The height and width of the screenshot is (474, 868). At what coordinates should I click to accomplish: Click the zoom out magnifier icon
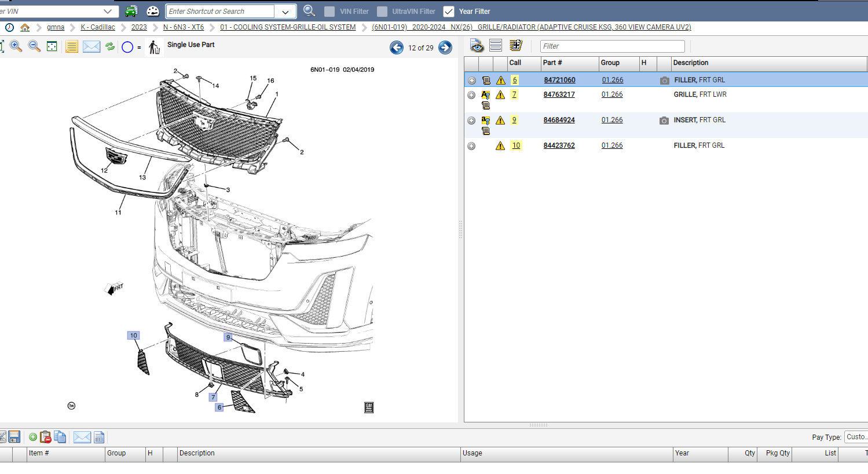pyautogui.click(x=35, y=46)
